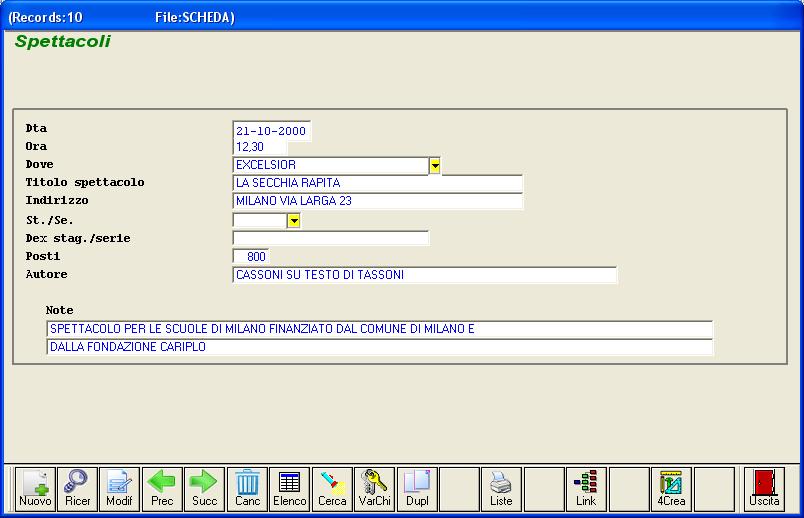This screenshot has width=804, height=518.
Task: Open the Link tool
Action: (x=586, y=489)
